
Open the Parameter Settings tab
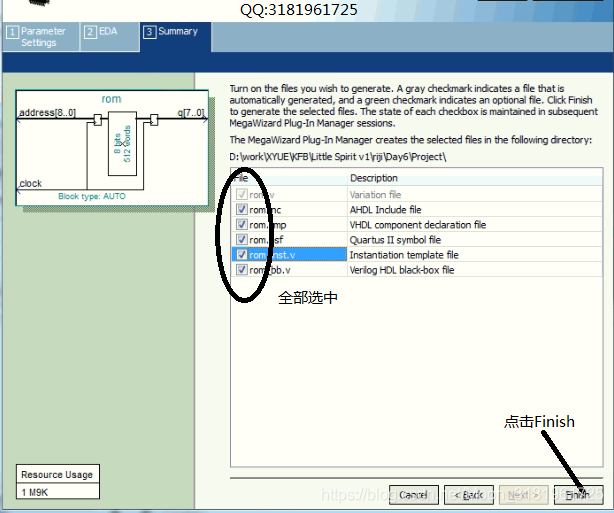click(x=41, y=37)
